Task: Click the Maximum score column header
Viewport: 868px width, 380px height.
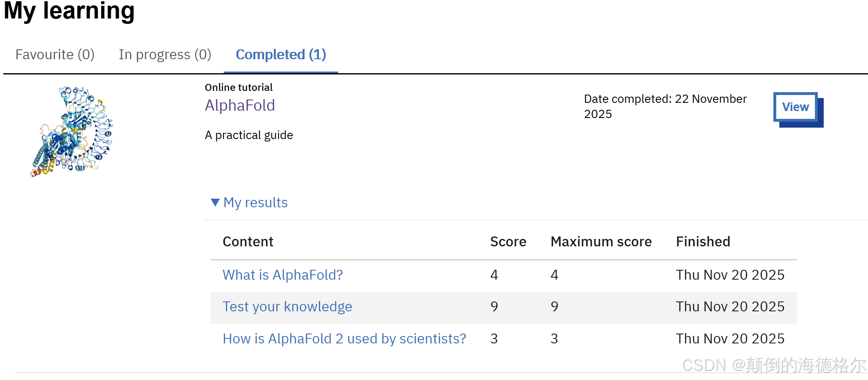Action: (x=601, y=242)
